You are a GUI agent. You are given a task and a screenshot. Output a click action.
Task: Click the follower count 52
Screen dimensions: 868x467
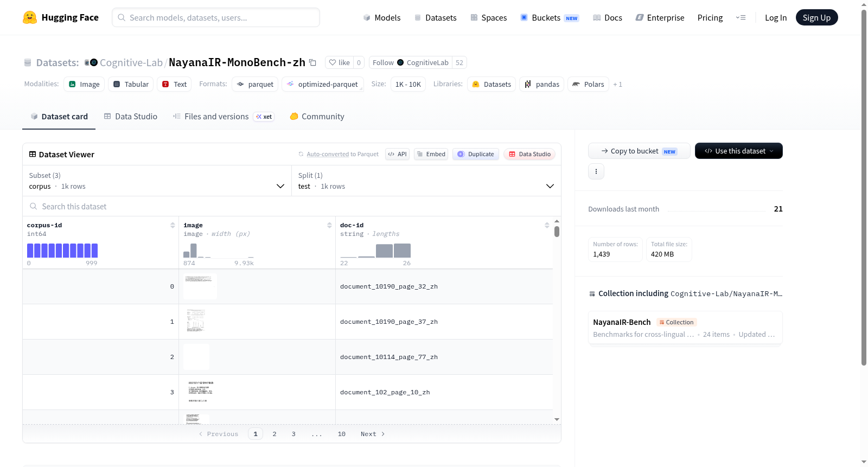pyautogui.click(x=459, y=62)
